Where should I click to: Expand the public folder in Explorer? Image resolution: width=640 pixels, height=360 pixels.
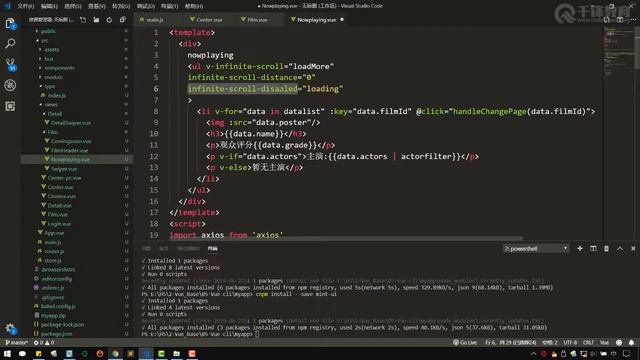click(x=48, y=31)
